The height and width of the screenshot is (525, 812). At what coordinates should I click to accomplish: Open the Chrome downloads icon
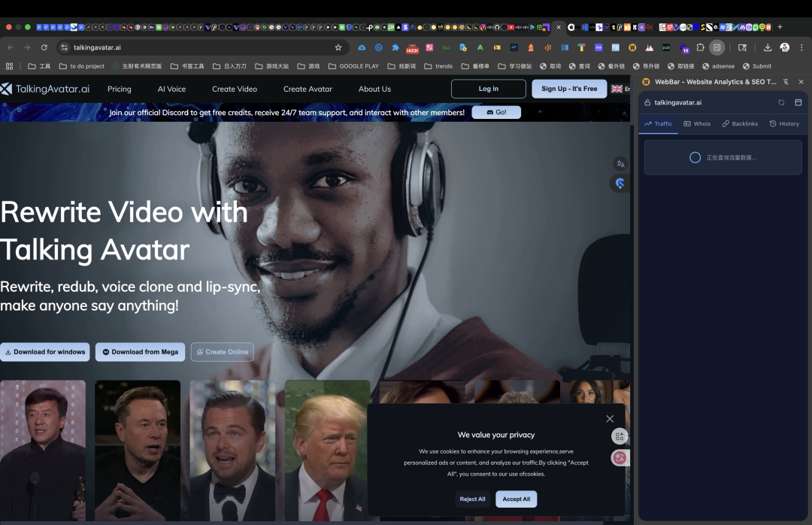tap(768, 47)
